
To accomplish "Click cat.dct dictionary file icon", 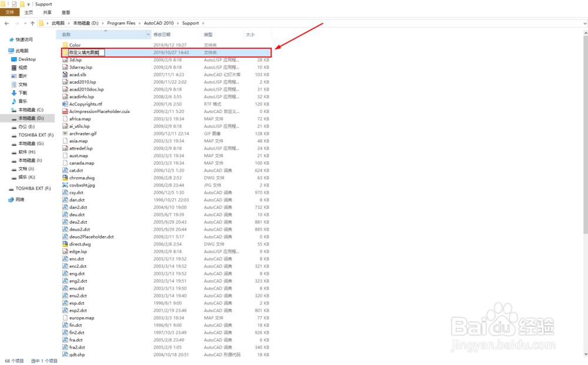I will click(x=65, y=171).
